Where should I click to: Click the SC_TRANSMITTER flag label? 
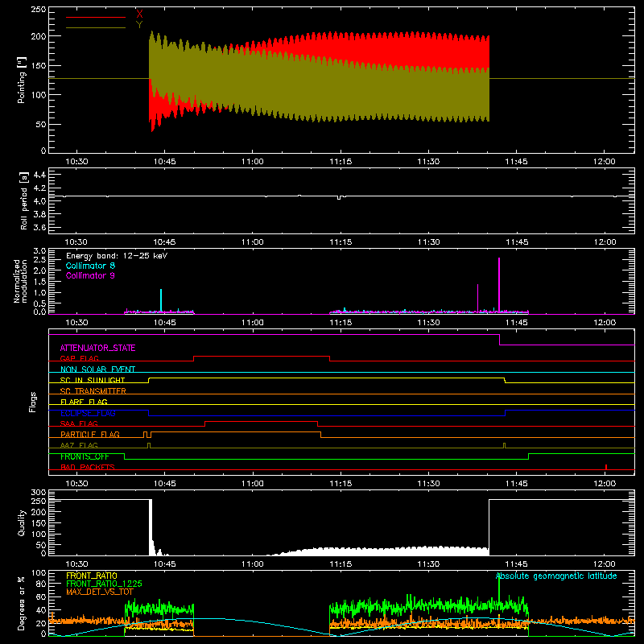93,391
